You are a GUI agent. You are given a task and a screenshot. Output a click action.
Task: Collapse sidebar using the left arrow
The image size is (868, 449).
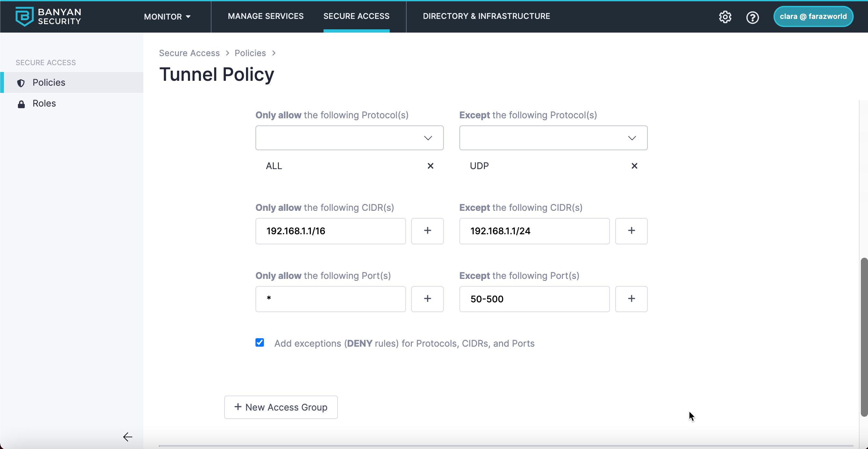128,437
